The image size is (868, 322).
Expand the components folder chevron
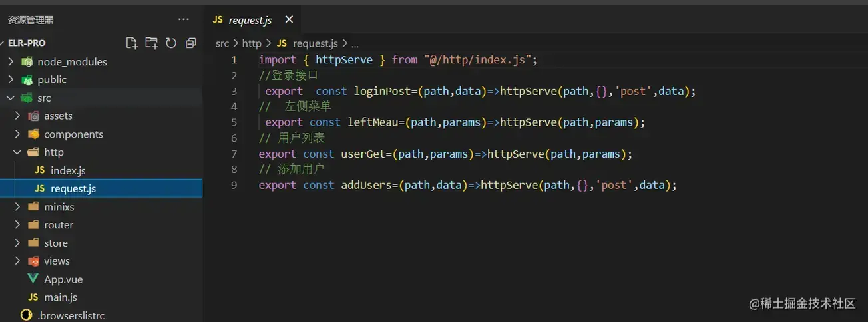pos(17,134)
